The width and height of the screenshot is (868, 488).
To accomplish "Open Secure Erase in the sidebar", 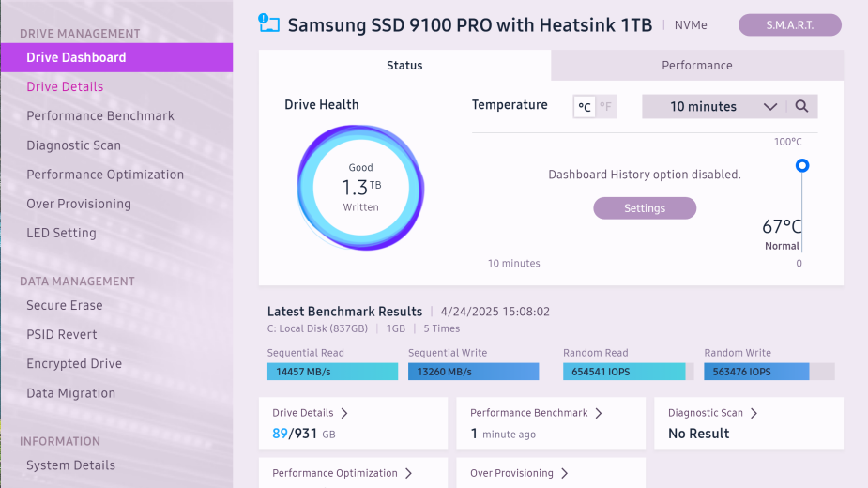I will click(x=64, y=306).
